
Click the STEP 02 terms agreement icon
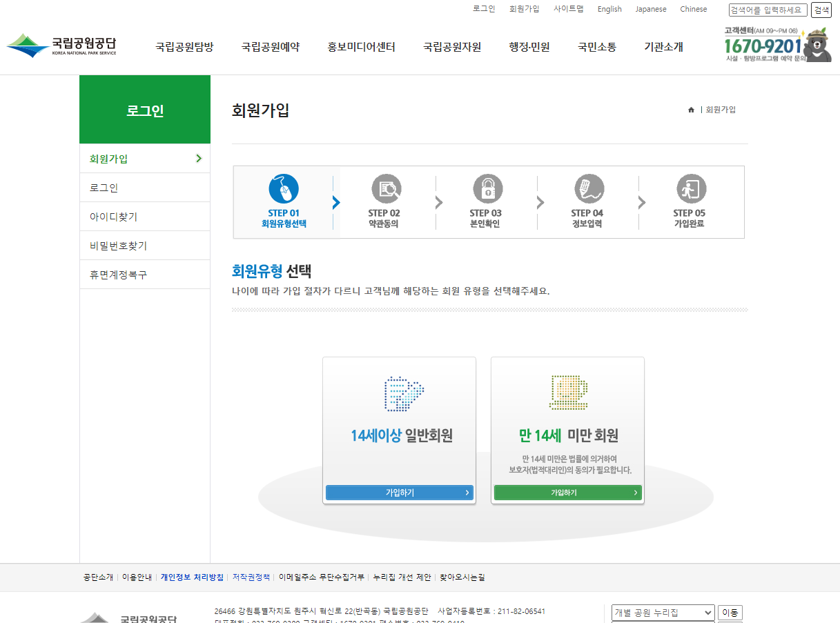coord(387,188)
